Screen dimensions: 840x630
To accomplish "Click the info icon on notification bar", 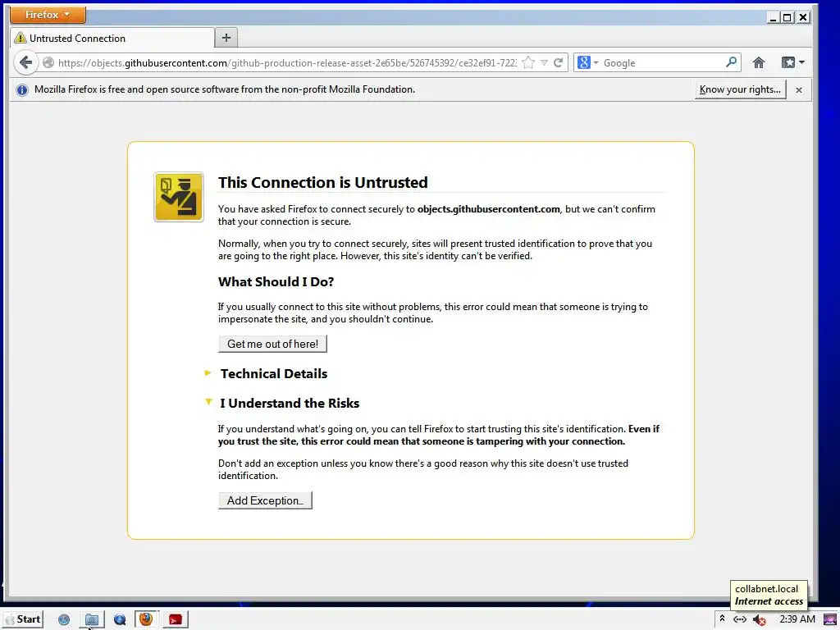I will (22, 90).
